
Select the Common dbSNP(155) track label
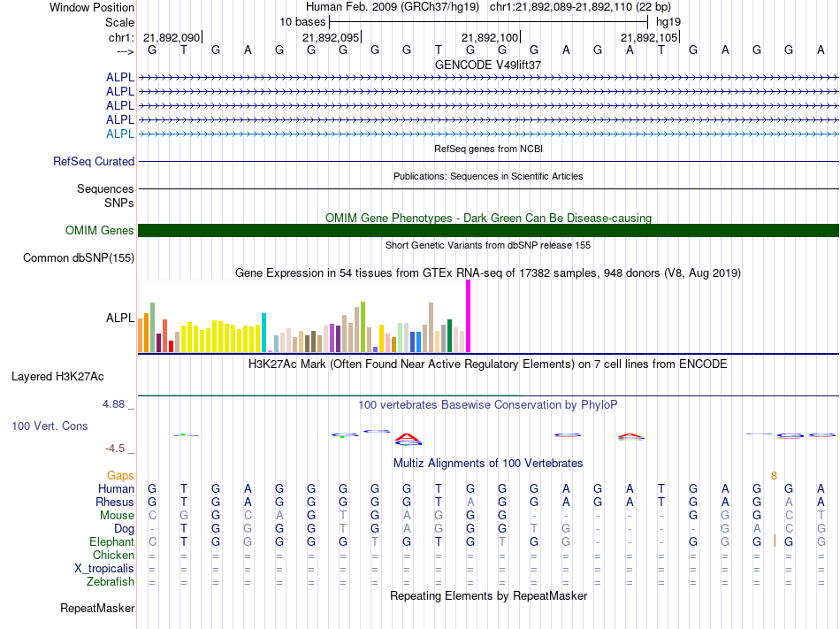point(78,258)
